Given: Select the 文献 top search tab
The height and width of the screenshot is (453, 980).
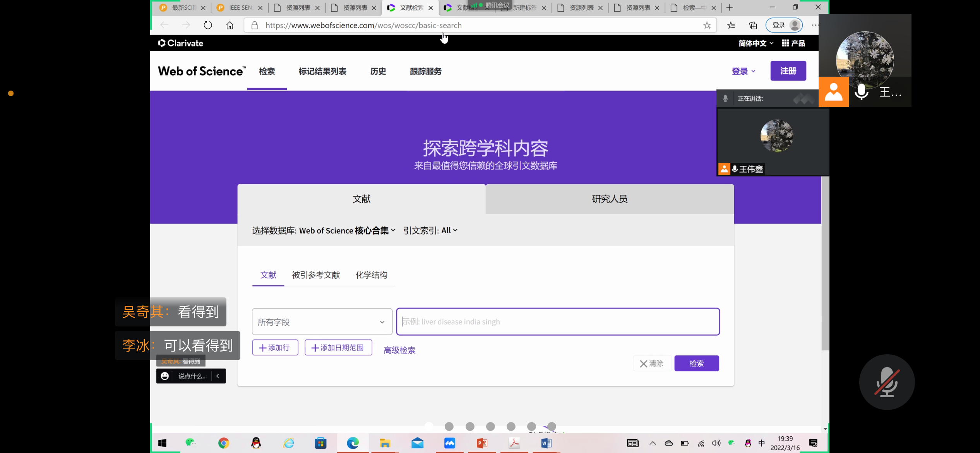Looking at the screenshot, I should (x=362, y=199).
